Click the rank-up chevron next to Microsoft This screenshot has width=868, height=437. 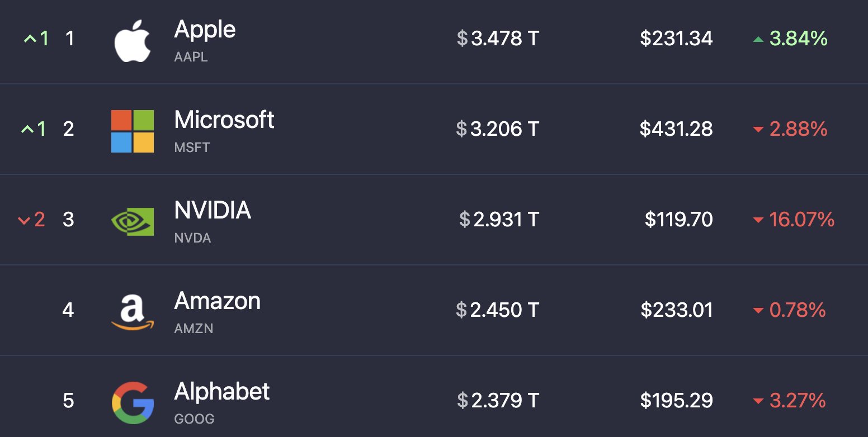tap(27, 130)
